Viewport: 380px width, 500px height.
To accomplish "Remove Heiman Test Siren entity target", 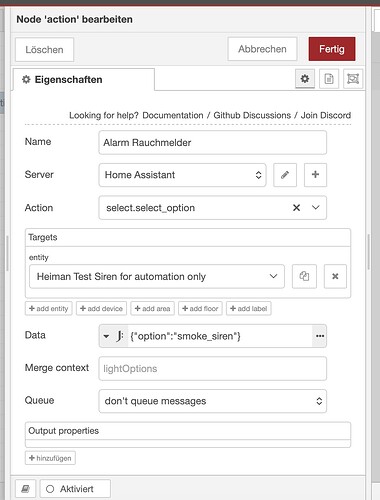I will pos(335,276).
